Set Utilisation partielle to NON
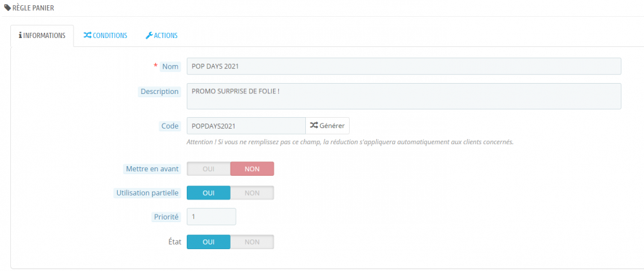Image resolution: width=644 pixels, height=271 pixels. (x=252, y=193)
